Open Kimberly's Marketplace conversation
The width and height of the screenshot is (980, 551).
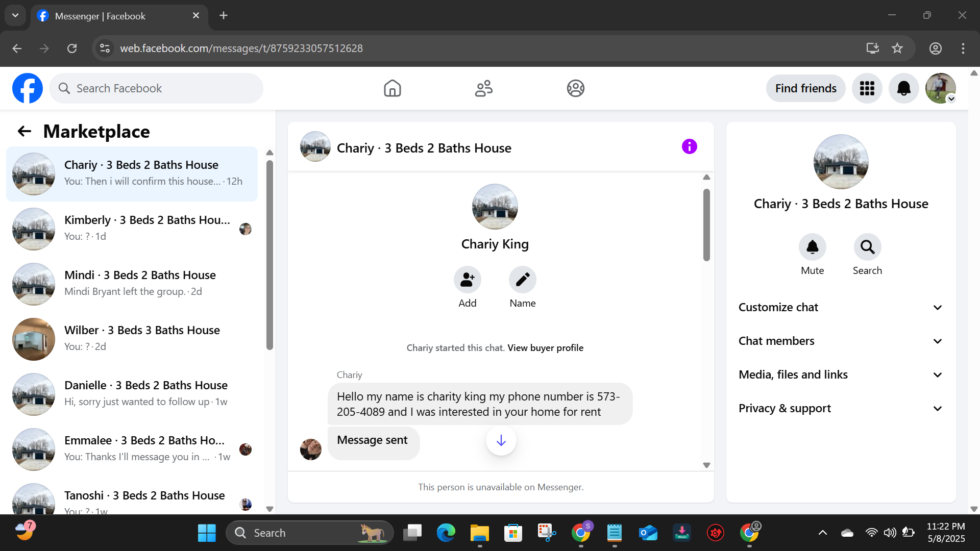[x=132, y=229]
